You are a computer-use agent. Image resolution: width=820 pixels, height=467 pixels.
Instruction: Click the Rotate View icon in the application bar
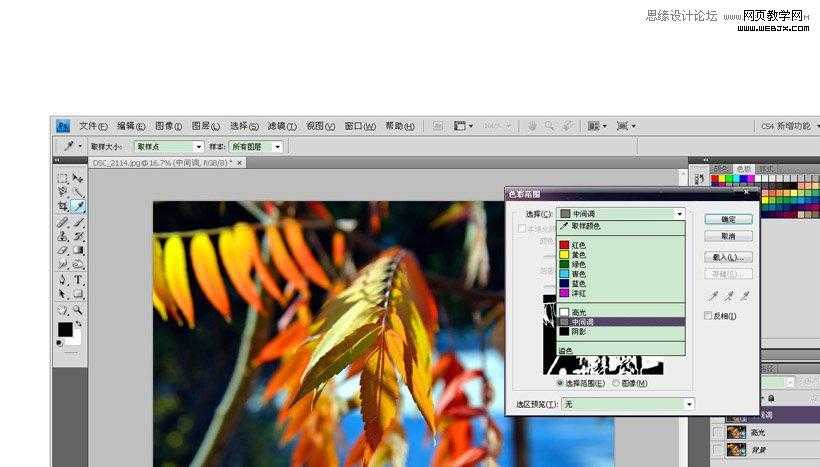point(567,126)
